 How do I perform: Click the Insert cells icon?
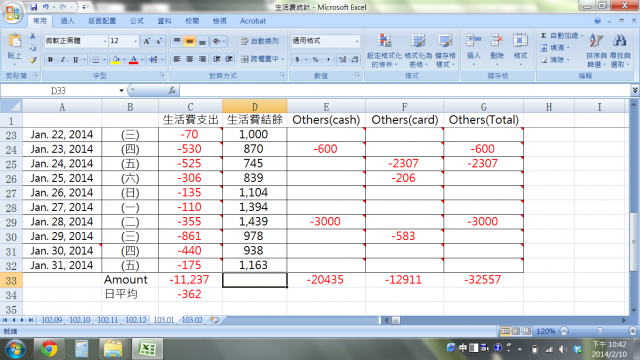[x=473, y=40]
